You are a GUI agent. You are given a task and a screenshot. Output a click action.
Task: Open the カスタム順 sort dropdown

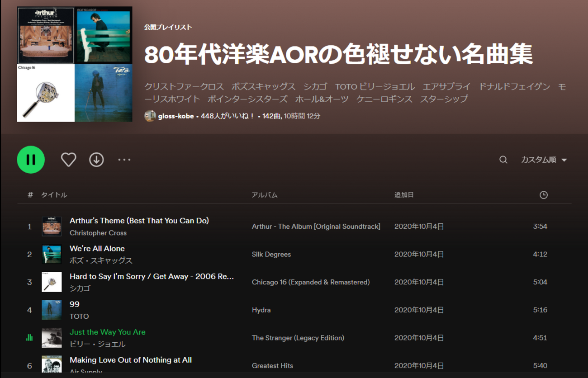pos(544,160)
